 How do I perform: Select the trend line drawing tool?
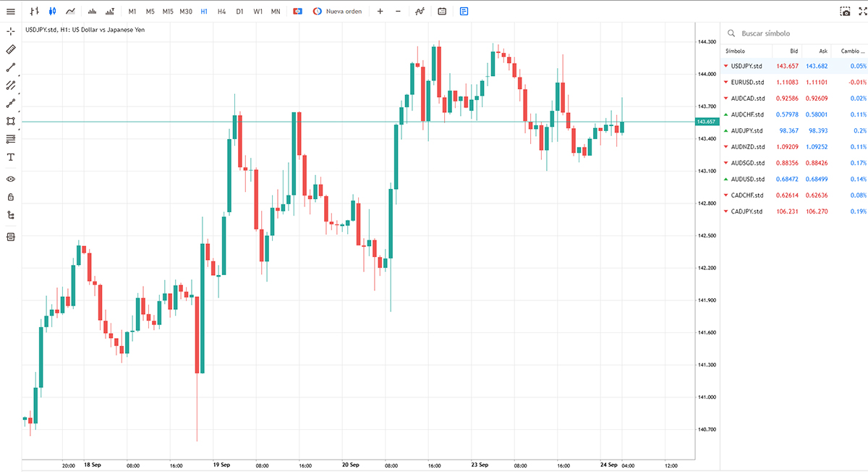tap(11, 67)
